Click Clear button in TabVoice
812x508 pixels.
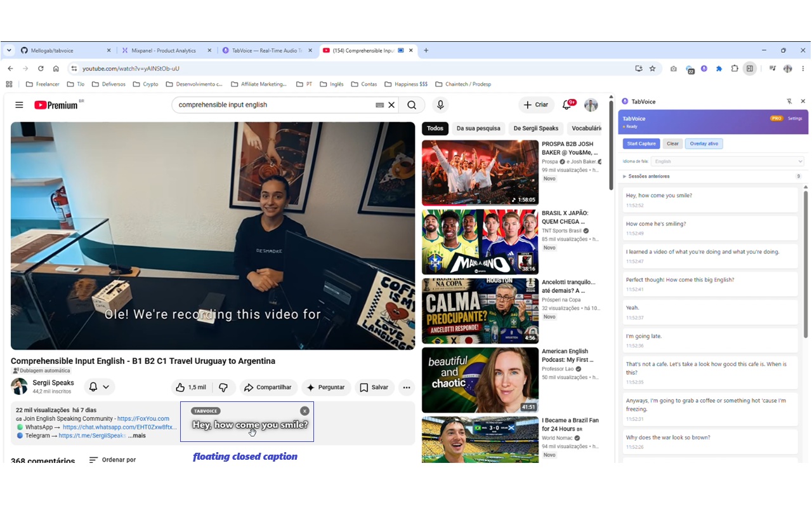point(672,144)
